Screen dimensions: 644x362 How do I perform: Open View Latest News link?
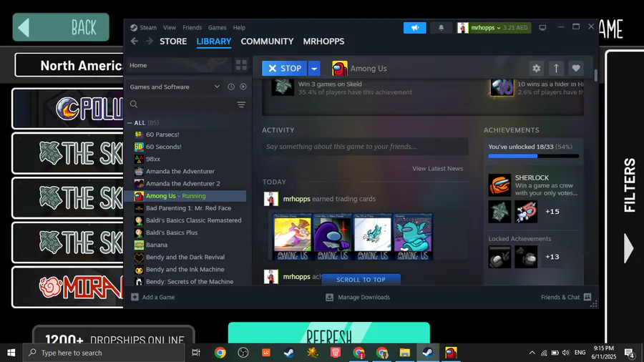437,168
